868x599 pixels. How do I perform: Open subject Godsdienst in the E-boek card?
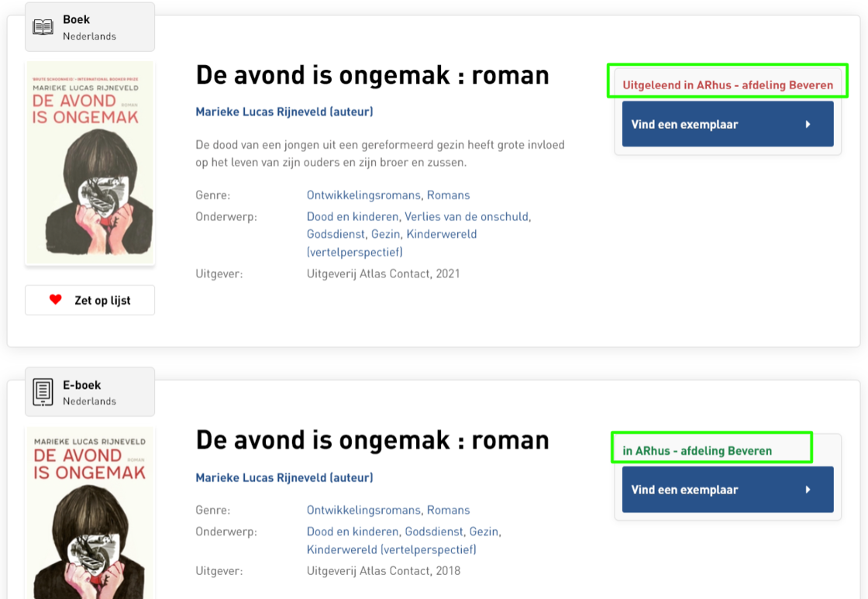(x=434, y=532)
